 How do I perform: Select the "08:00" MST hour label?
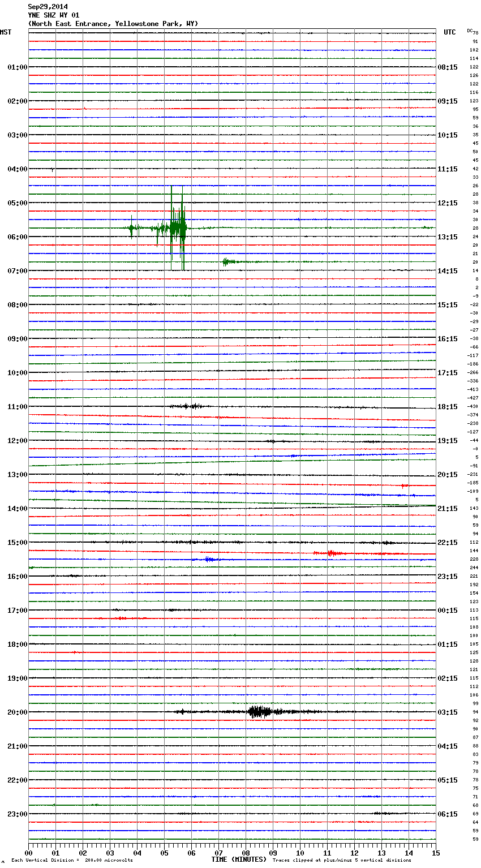click(18, 305)
